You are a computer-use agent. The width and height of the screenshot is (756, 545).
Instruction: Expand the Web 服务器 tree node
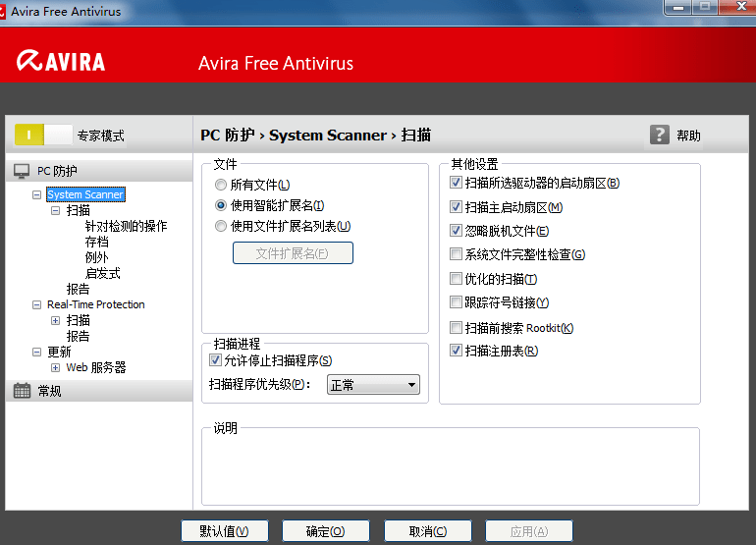[x=55, y=368]
